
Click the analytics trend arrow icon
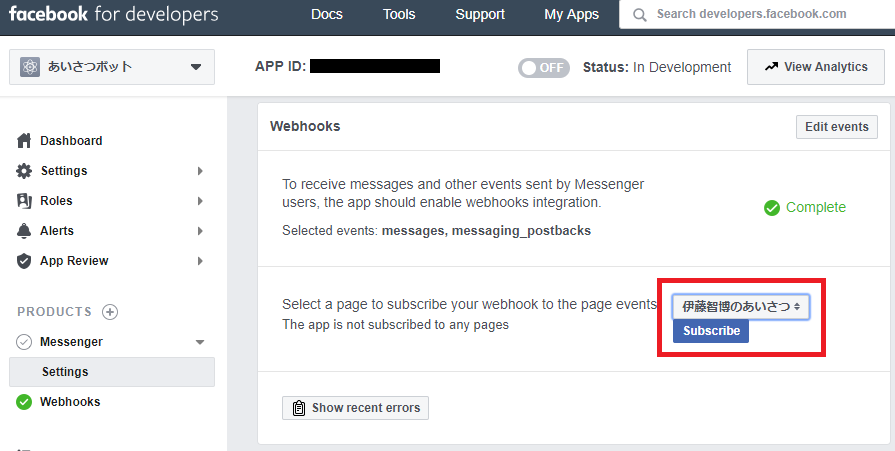[771, 67]
